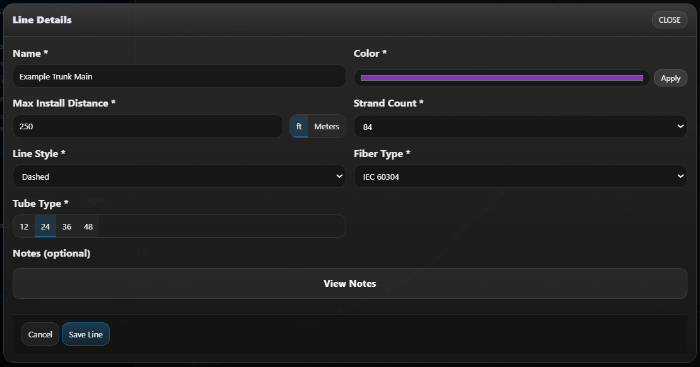Click the 'Color *' label

(370, 53)
